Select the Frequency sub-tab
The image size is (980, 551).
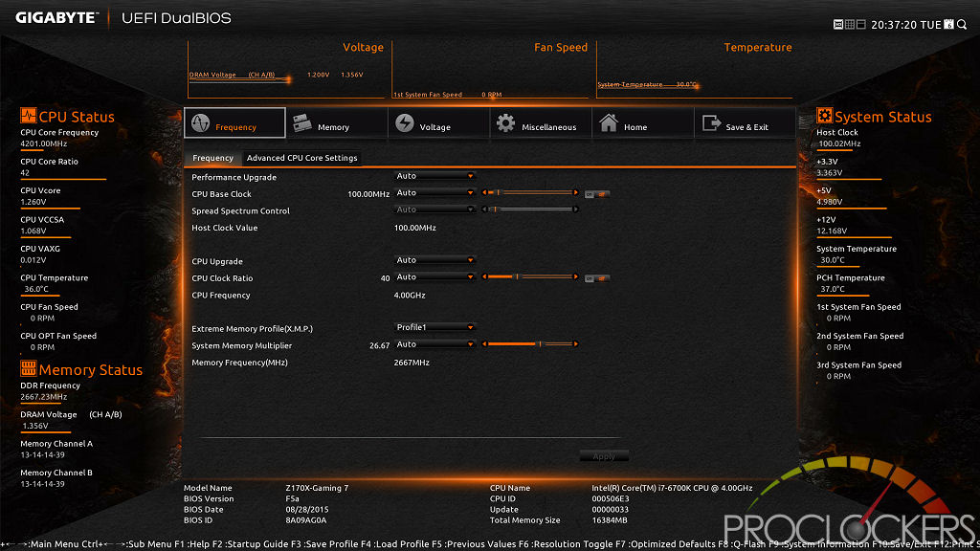(x=212, y=158)
